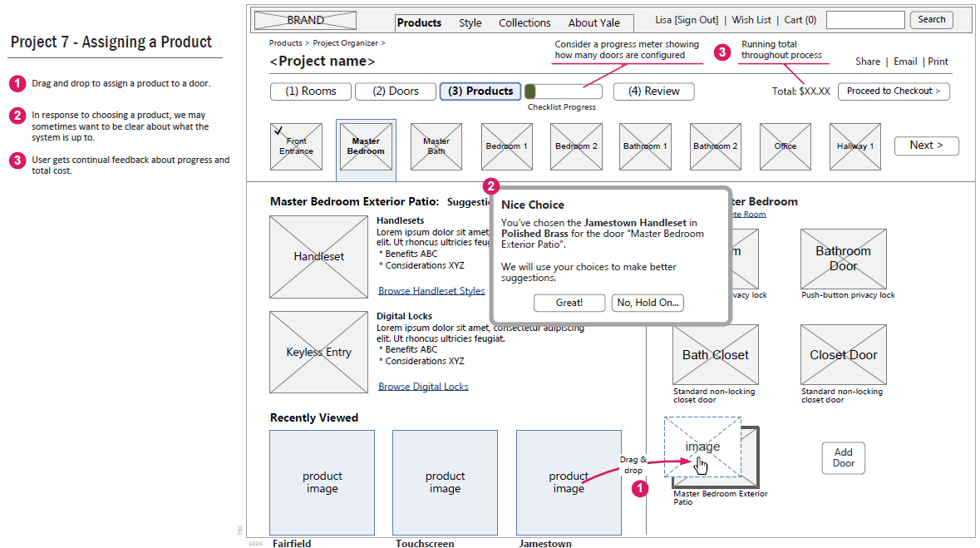980x548 pixels.
Task: Open the Products navigation tab
Action: [419, 22]
